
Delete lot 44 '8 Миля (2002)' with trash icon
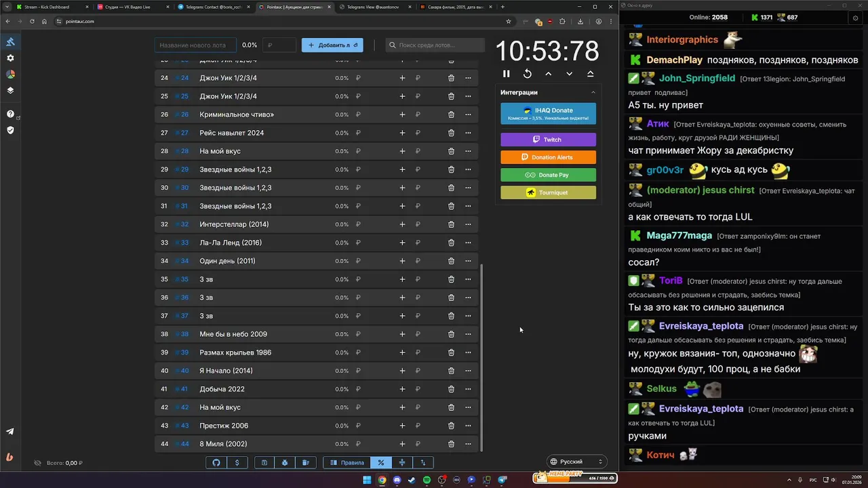(x=451, y=444)
